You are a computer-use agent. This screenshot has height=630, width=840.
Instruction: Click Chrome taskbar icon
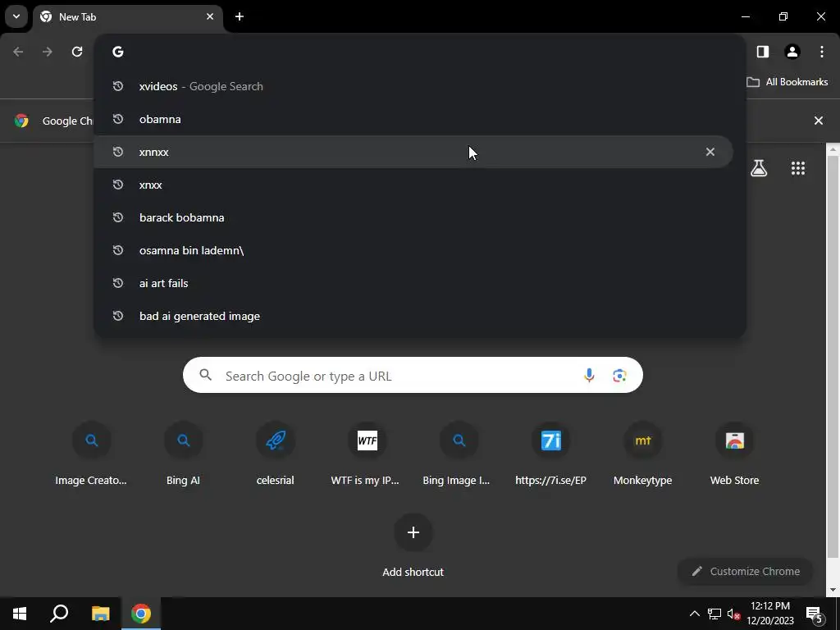pos(141,614)
